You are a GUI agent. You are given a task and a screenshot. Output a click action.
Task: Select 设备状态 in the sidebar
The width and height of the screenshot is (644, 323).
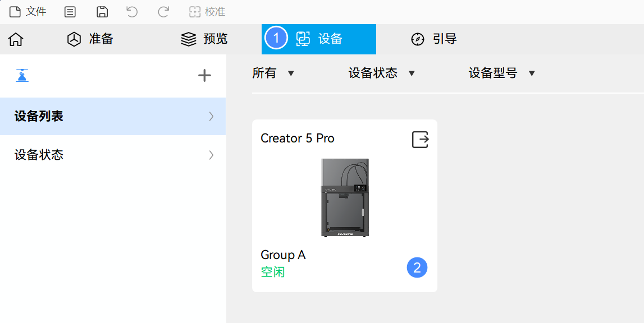(113, 155)
